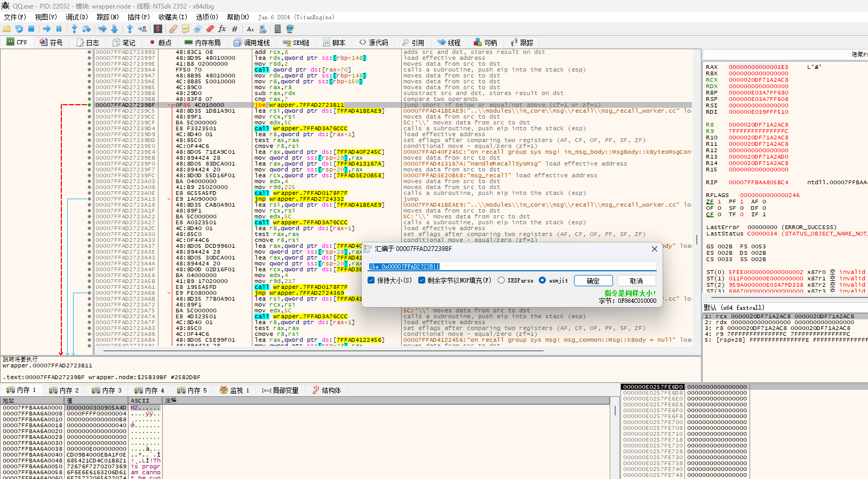Switch to the 局部变量 tab
The height and width of the screenshot is (479, 868).
pyautogui.click(x=281, y=390)
